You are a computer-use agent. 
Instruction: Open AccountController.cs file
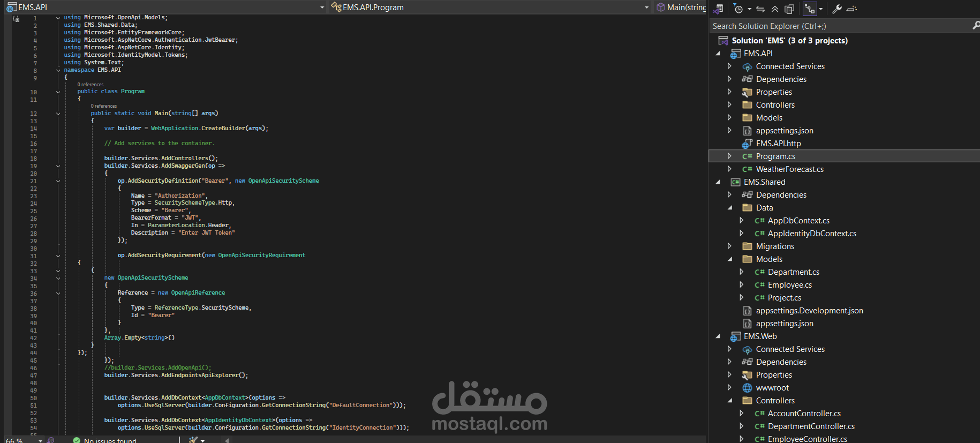point(804,414)
